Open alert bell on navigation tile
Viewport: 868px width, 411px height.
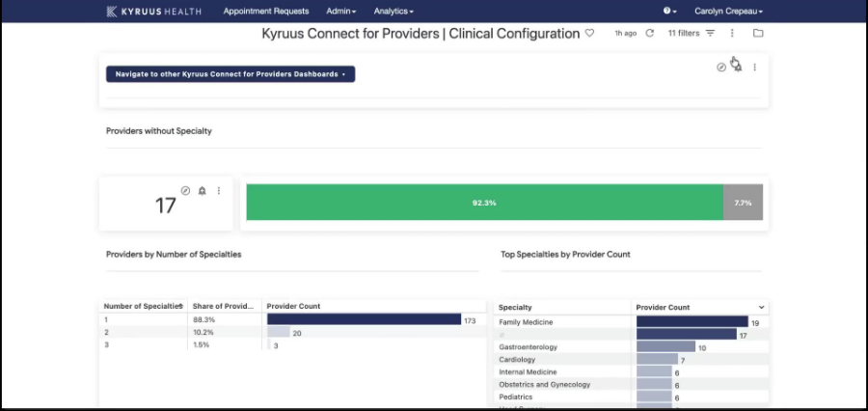[x=738, y=68]
